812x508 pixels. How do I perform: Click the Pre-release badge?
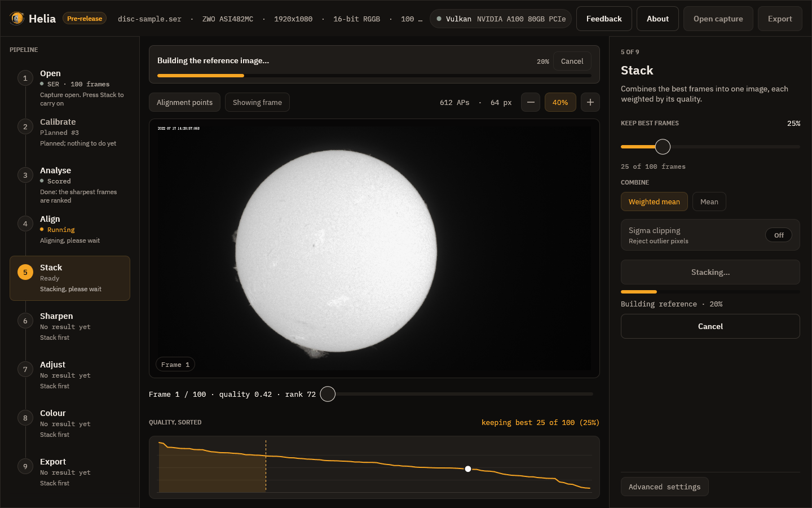tap(85, 19)
